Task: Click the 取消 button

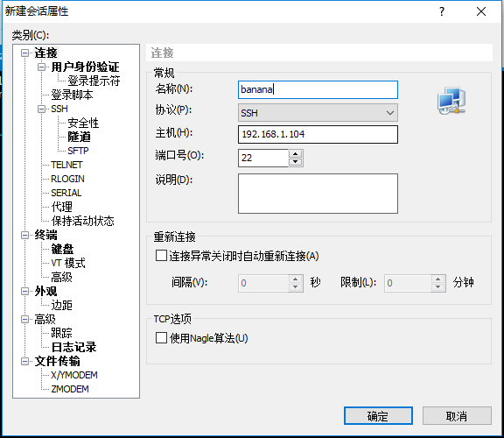Action: click(x=457, y=416)
